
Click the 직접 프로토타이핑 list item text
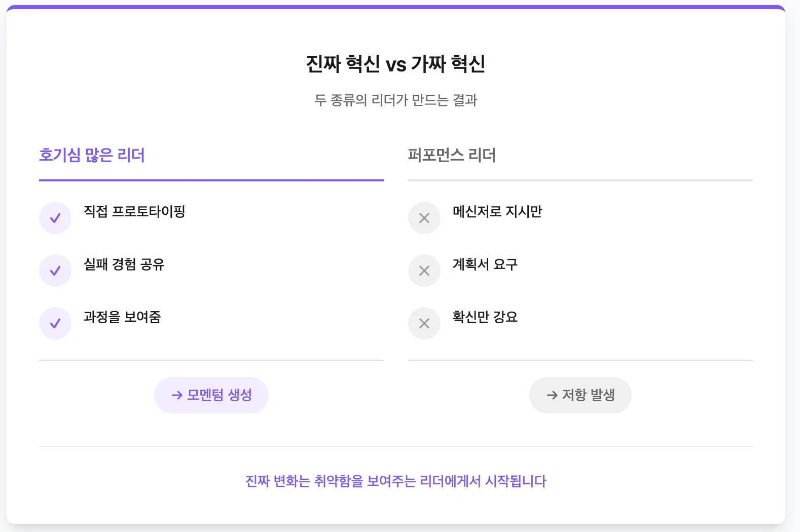[x=134, y=211]
